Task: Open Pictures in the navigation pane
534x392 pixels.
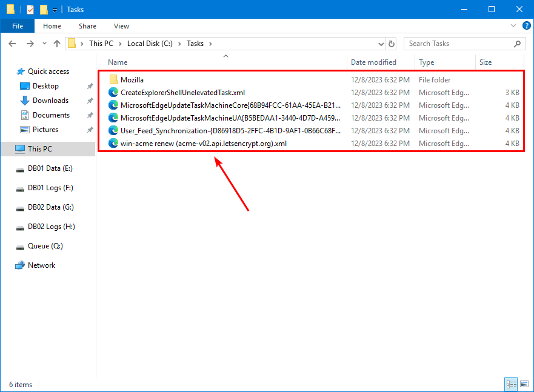Action: [45, 130]
